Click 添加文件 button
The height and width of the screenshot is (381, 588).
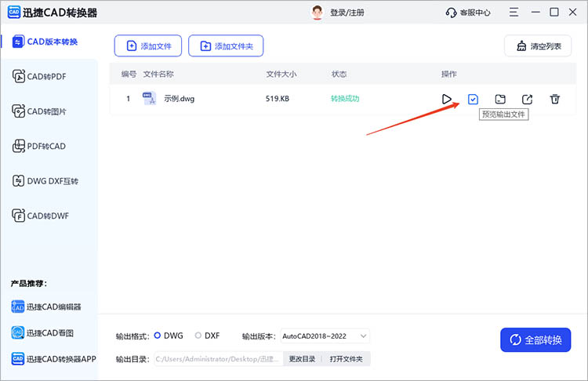coord(148,45)
